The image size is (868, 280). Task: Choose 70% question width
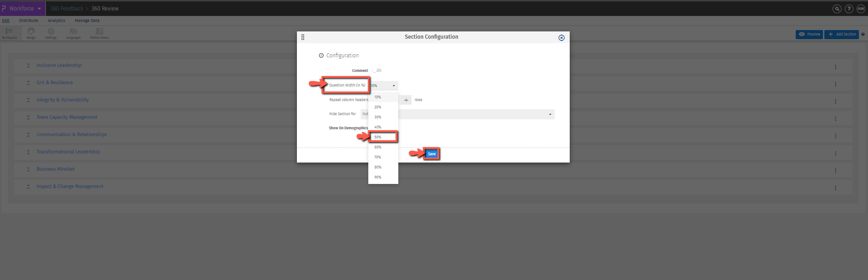click(x=383, y=157)
